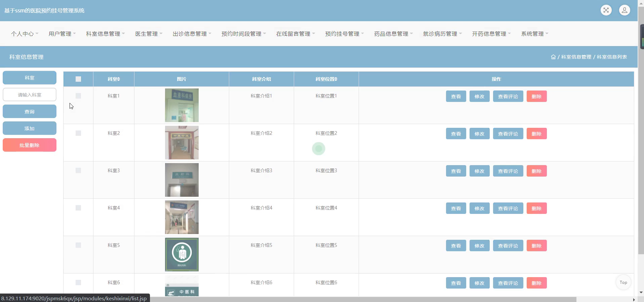Viewport: 644px width, 302px height.
Task: Click the 科室位置6 cell text
Action: pyautogui.click(x=326, y=282)
